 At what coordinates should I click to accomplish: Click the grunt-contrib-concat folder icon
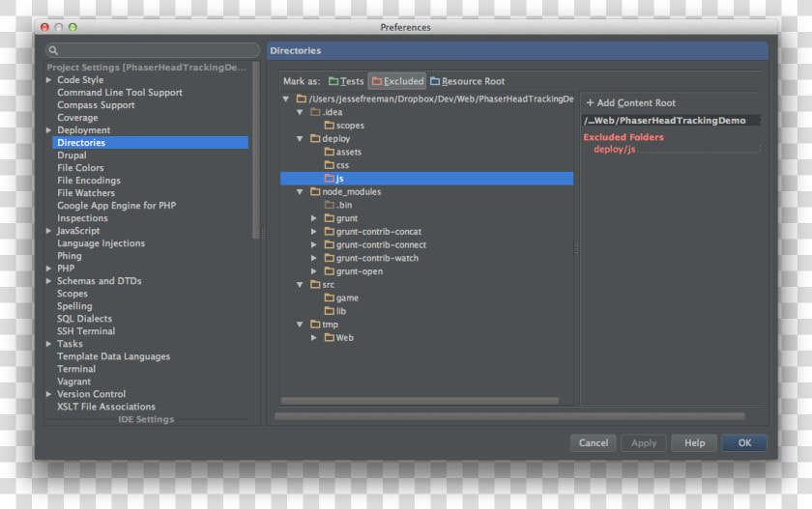pos(330,231)
